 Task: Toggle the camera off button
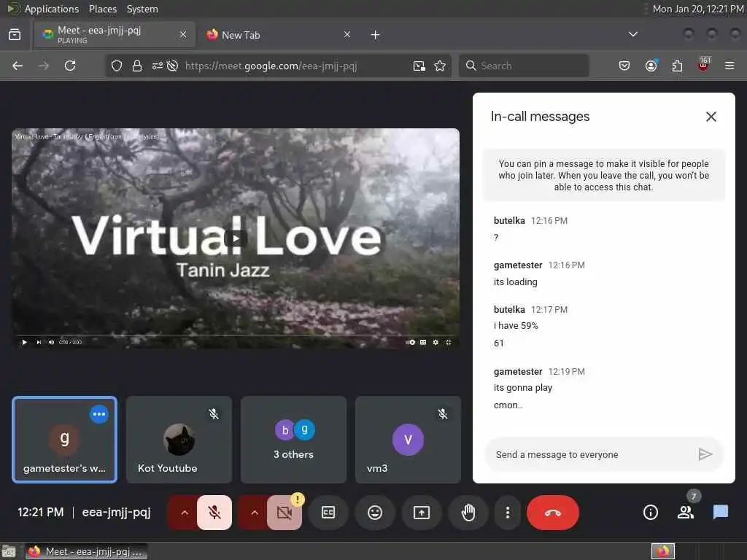point(285,513)
